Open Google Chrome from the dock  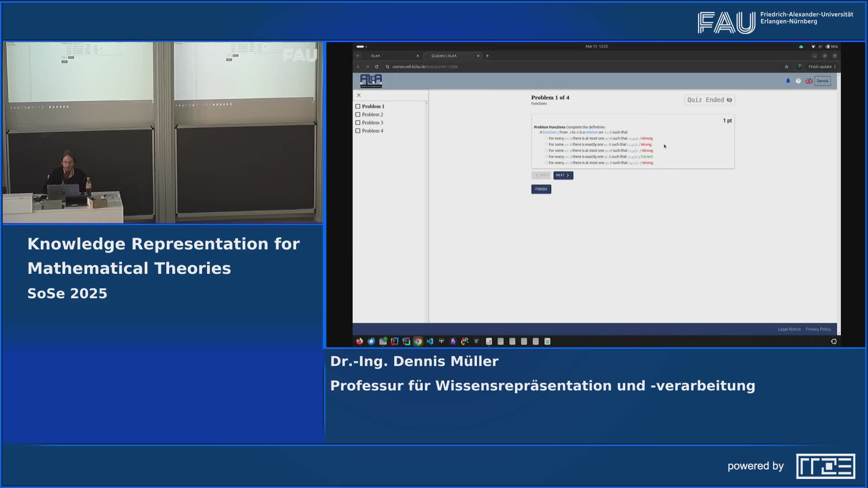point(418,342)
